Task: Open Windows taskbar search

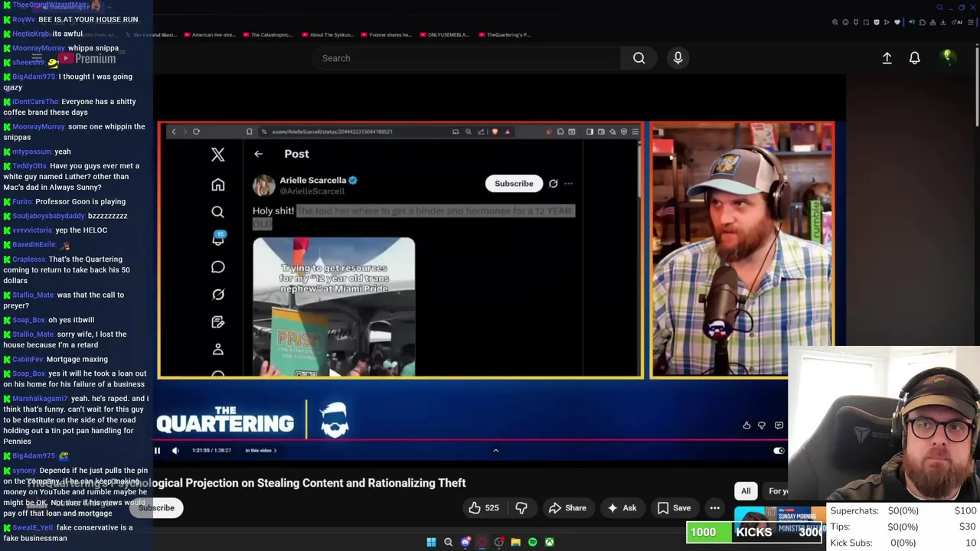Action: point(448,542)
